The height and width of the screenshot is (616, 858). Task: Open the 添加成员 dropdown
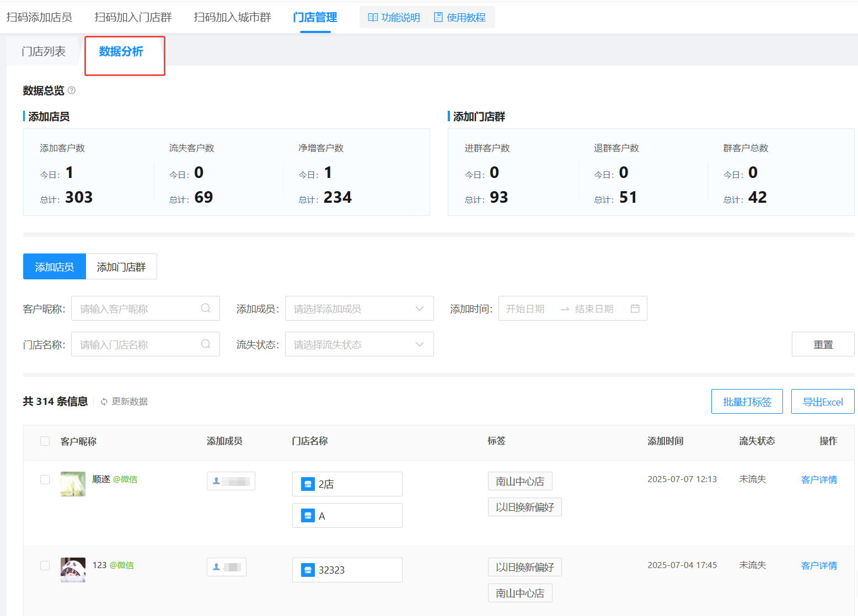click(360, 309)
